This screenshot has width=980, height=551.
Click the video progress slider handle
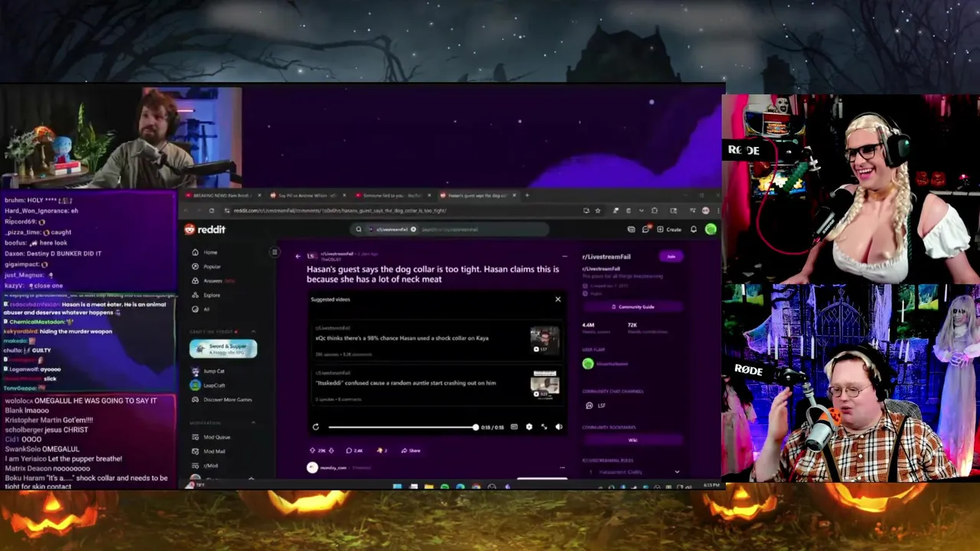tap(475, 427)
